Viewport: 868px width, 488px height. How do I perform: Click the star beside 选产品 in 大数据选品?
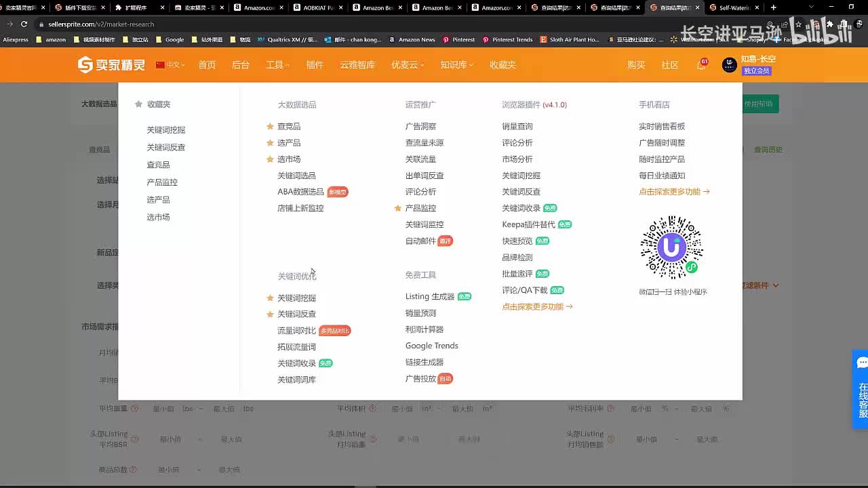point(270,142)
